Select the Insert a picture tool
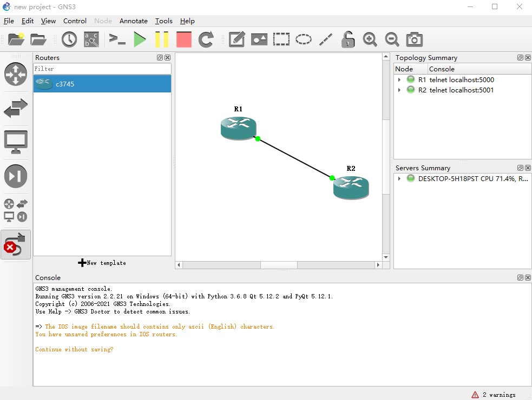Screen dimensions: 532x400 [259, 39]
